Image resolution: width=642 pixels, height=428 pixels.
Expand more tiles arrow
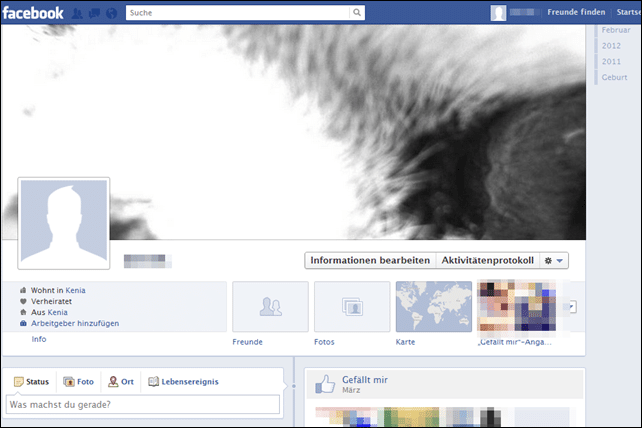tap(571, 307)
